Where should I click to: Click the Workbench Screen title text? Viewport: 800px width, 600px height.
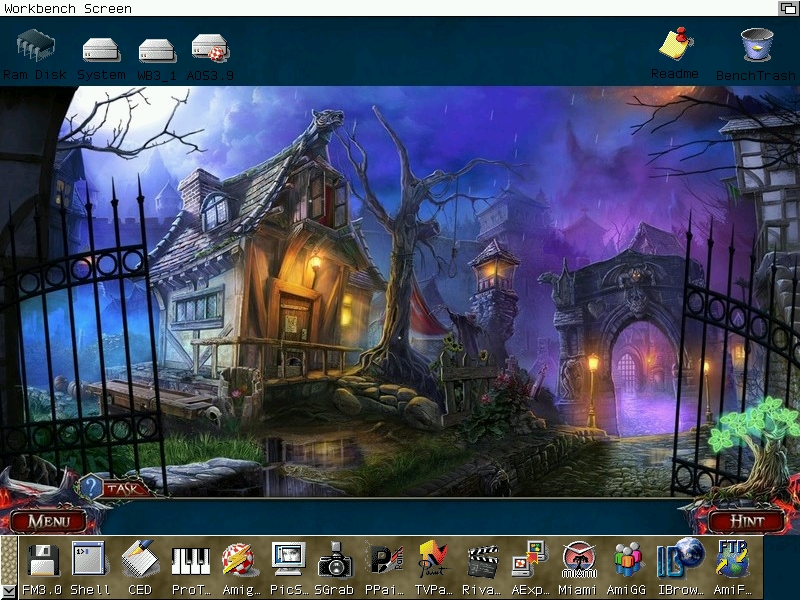pyautogui.click(x=68, y=8)
